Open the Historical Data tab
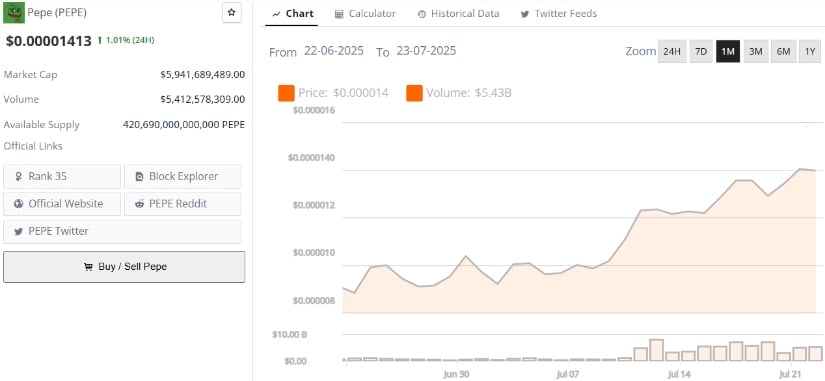The image size is (825, 381). click(x=458, y=14)
